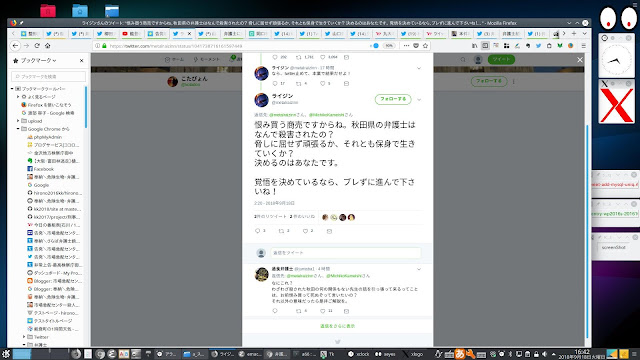Viewport: 640px width, 360px height.
Task: Reply icon under the main tweet
Action: pyautogui.click(x=258, y=231)
